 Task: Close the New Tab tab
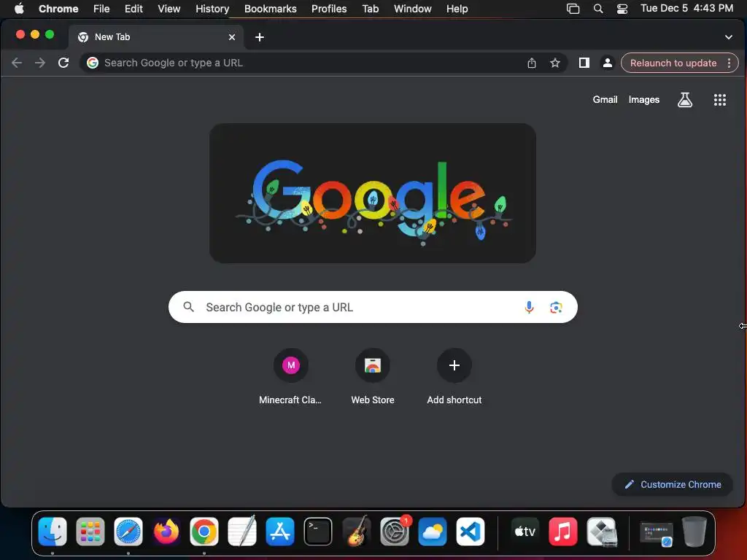point(231,37)
